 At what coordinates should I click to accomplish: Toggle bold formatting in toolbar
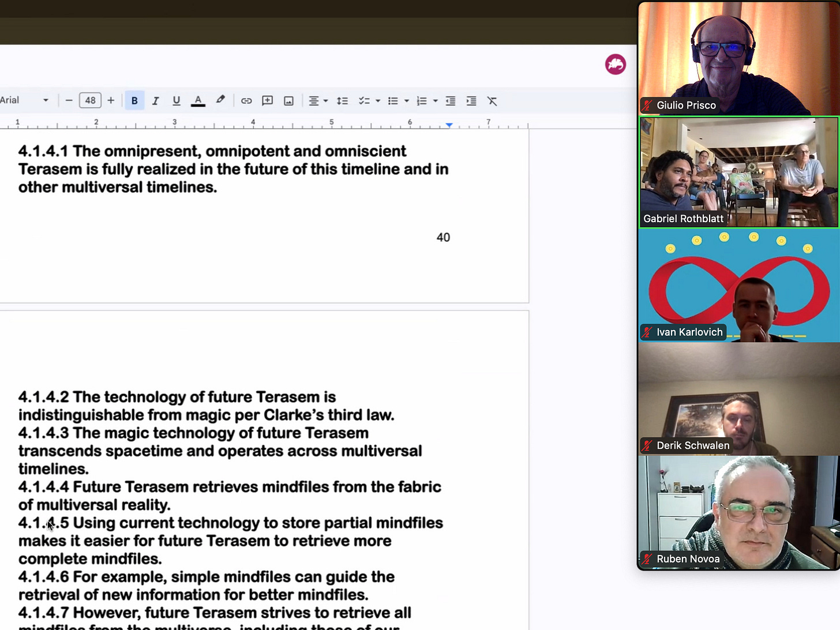coord(134,100)
